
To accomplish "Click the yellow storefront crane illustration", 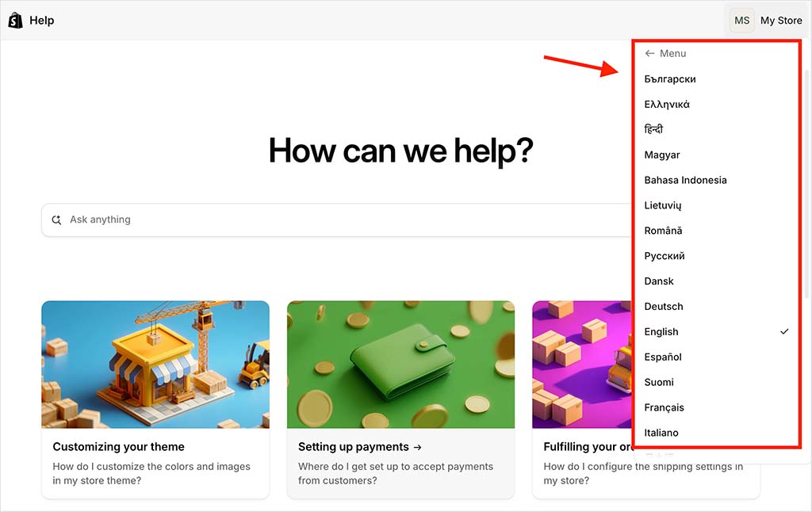I will tap(155, 364).
